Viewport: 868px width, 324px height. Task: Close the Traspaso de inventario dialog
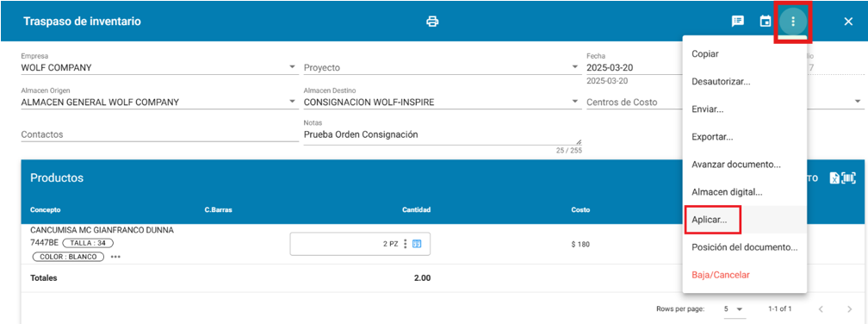848,22
